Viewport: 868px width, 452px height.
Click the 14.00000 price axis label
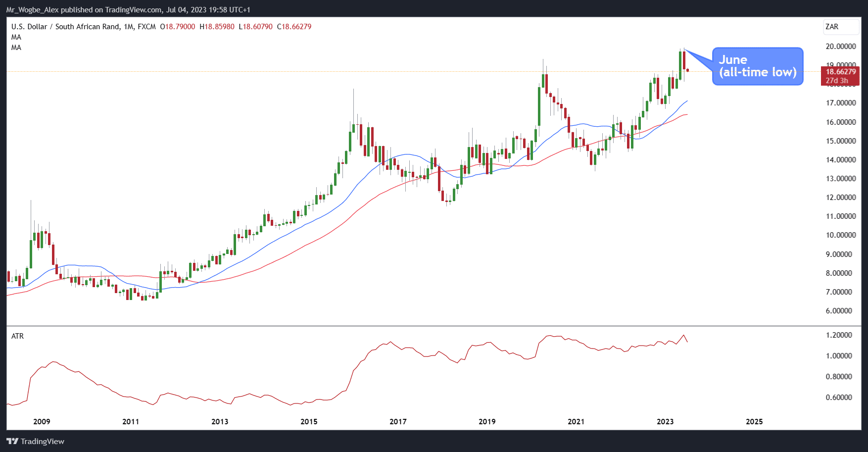[x=841, y=159]
